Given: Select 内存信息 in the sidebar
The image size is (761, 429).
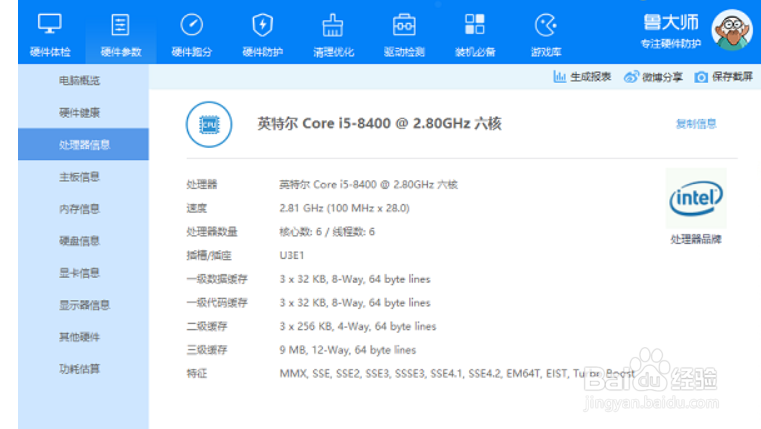Looking at the screenshot, I should pos(83,209).
